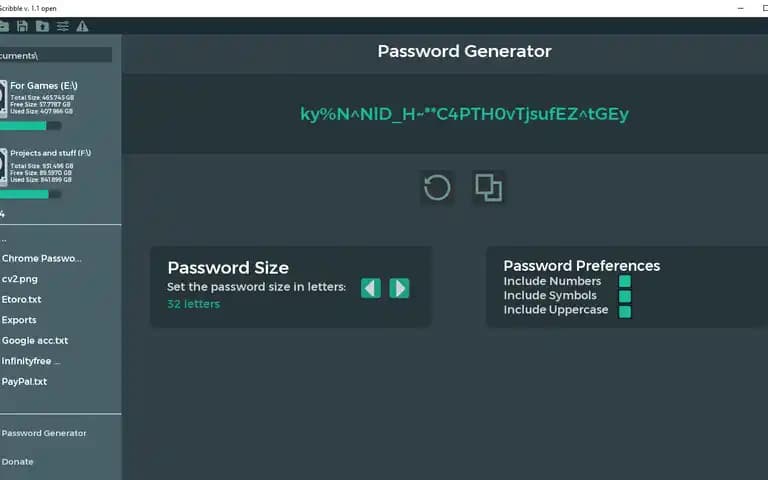Click the E: drive usage bar

30,126
